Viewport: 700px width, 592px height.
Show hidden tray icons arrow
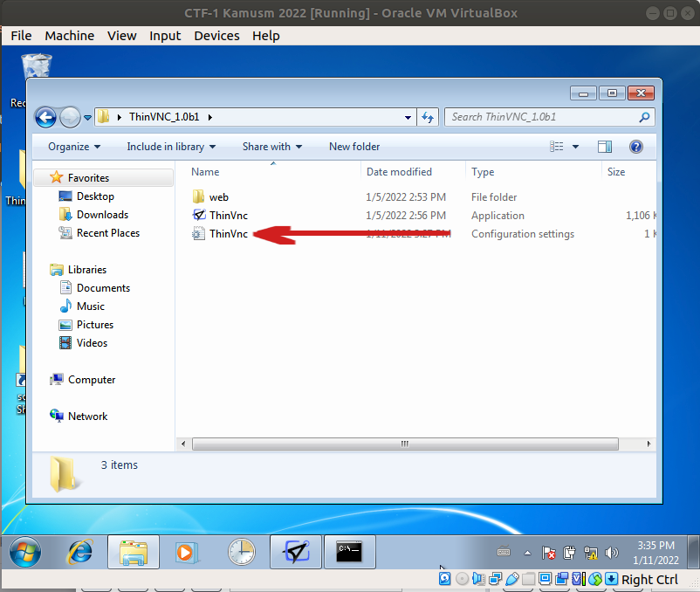527,553
